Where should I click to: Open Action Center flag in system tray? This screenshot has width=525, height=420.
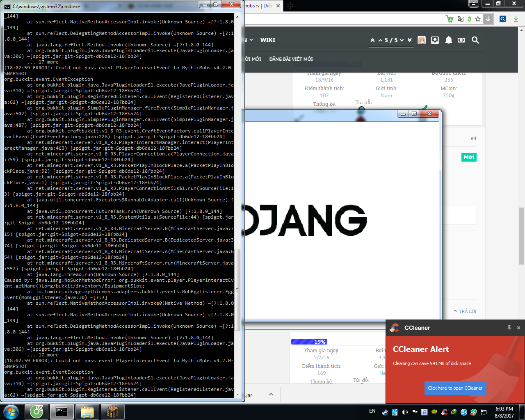pyautogui.click(x=415, y=412)
